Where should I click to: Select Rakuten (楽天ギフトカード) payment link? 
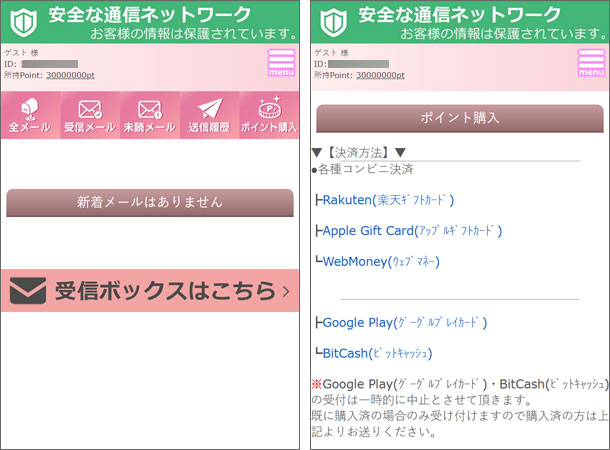[388, 200]
